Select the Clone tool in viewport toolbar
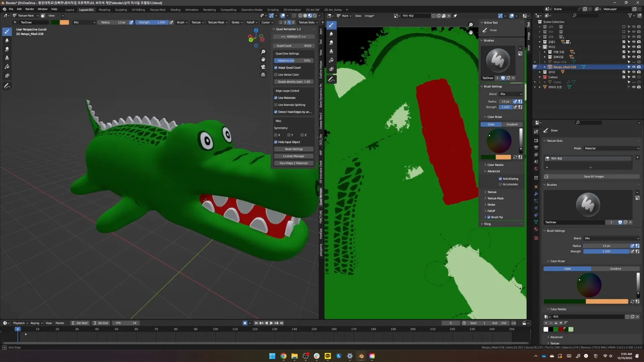 tap(7, 58)
